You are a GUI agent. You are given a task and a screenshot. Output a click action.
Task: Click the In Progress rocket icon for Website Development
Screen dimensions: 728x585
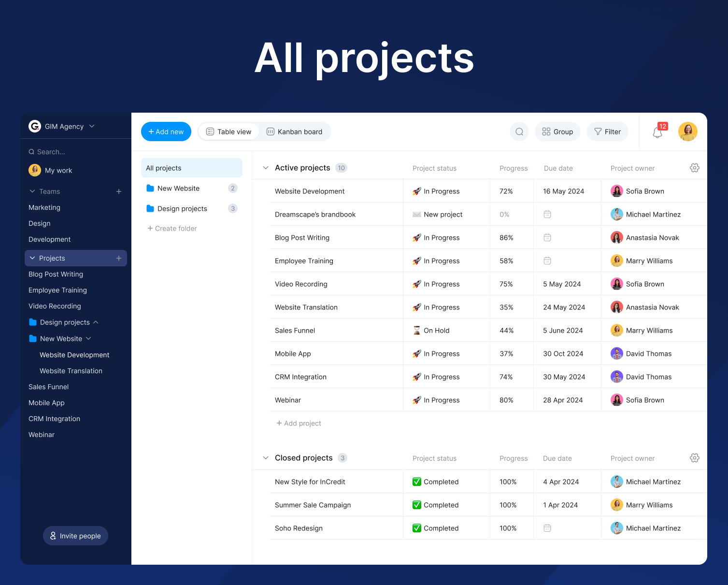416,191
